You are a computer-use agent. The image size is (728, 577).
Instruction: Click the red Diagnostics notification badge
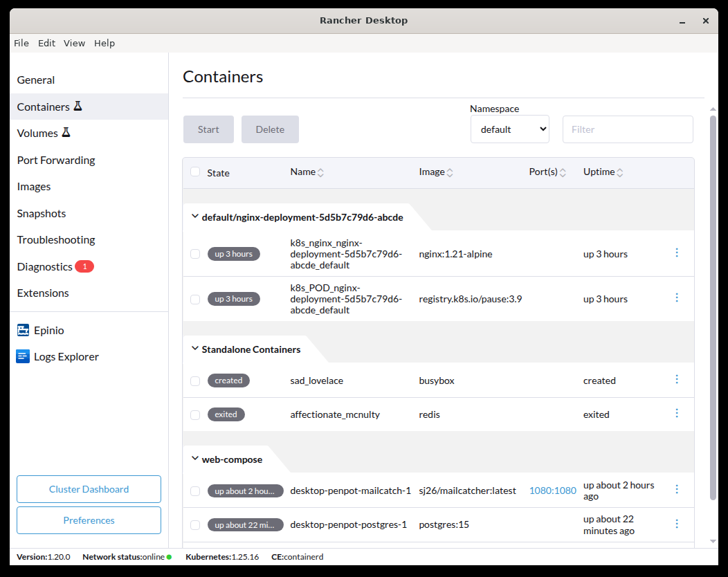point(86,266)
